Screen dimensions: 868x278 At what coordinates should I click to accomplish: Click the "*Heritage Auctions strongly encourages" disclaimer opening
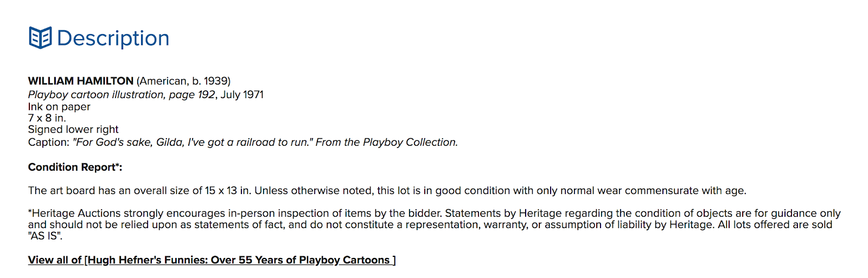coord(126,214)
